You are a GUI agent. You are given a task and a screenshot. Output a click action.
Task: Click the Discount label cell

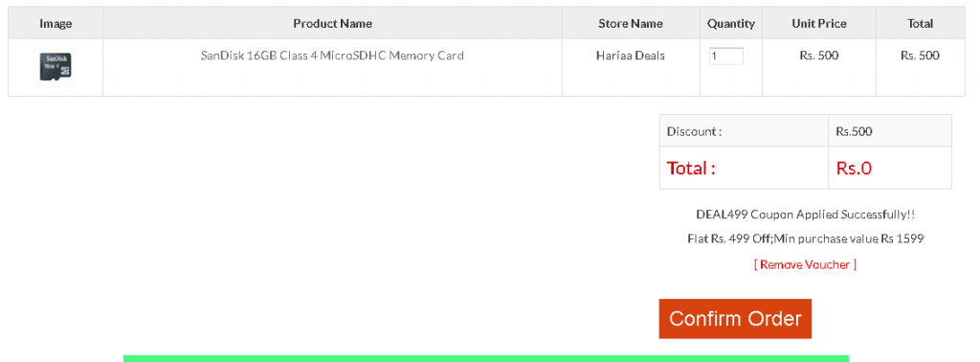click(x=744, y=130)
